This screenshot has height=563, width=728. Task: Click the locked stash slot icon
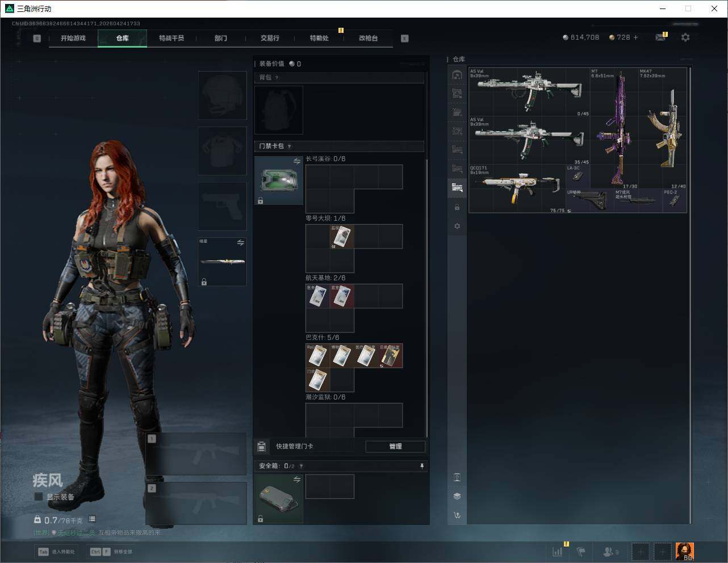(457, 208)
